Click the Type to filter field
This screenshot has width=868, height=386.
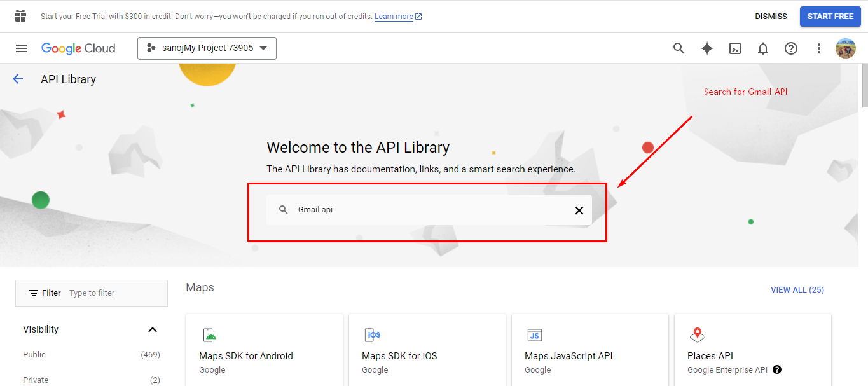tap(114, 293)
